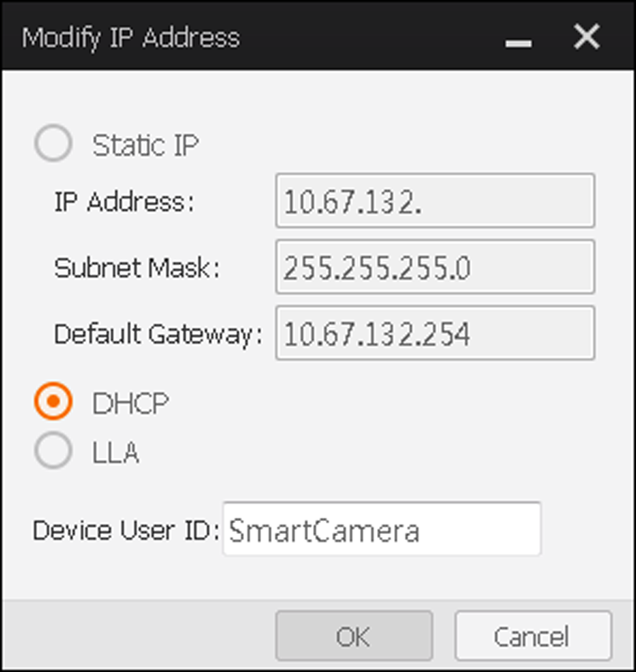The width and height of the screenshot is (636, 672).
Task: Click the IP Address input field
Action: (x=434, y=201)
